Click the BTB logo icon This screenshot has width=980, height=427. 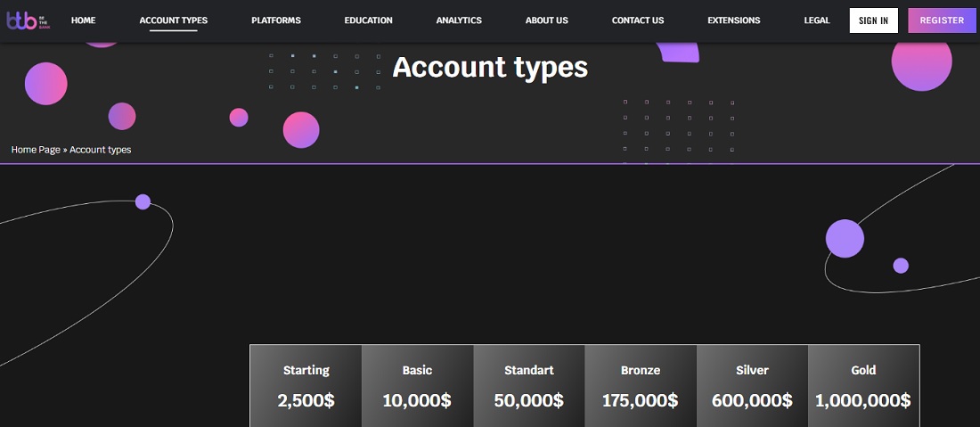(24, 21)
